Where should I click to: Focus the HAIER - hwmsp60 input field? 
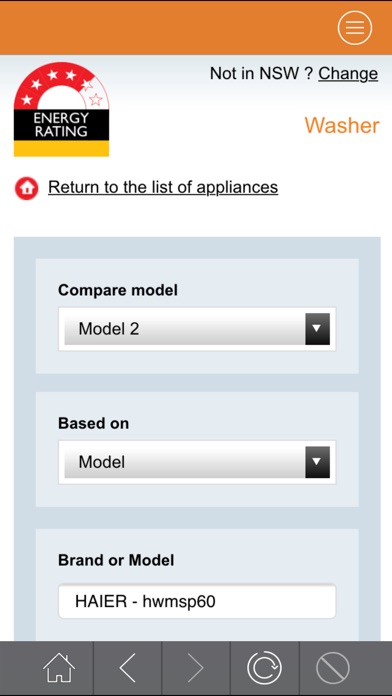point(197,601)
